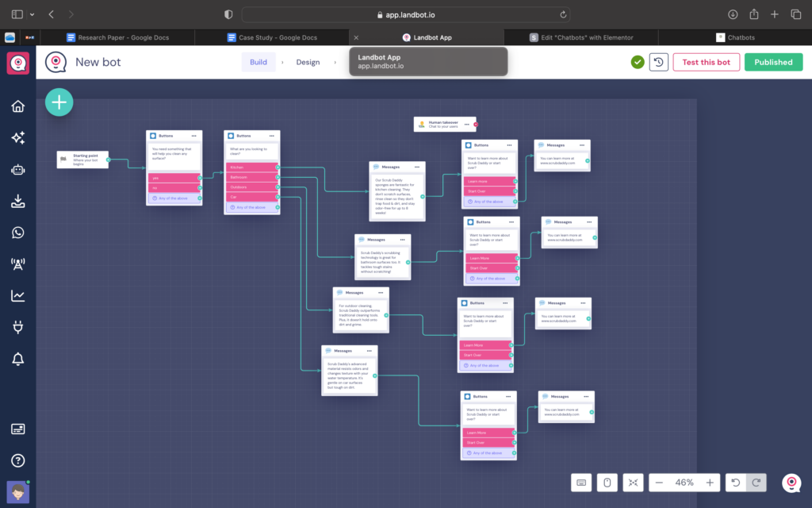The image size is (812, 508).
Task: Open the integrations plug icon in sidebar
Action: coord(17,327)
